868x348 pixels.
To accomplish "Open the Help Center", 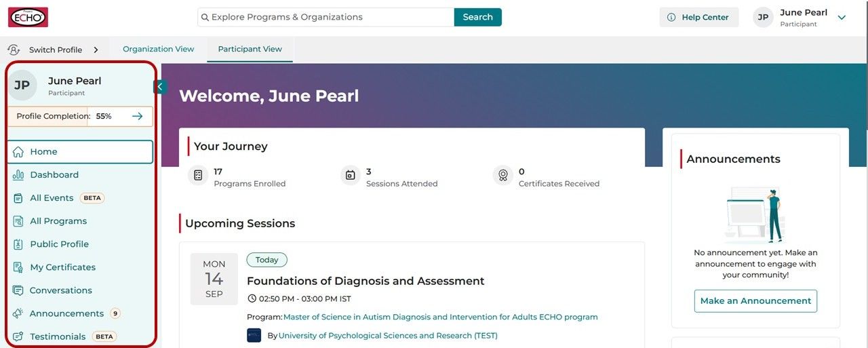I will [x=698, y=18].
